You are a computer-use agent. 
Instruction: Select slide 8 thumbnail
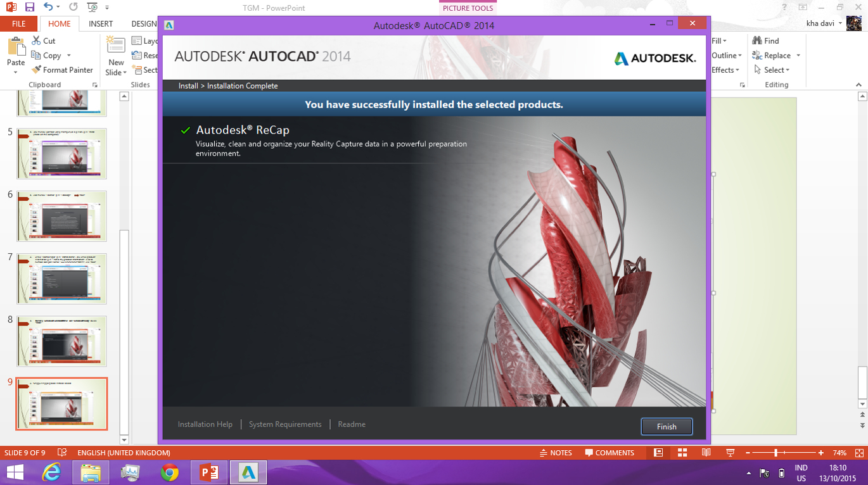click(61, 341)
